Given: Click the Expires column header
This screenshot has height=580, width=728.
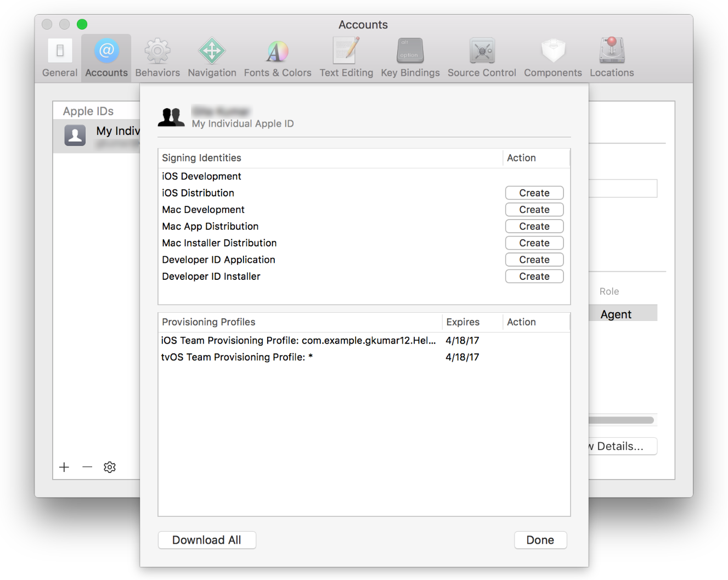Looking at the screenshot, I should 472,322.
